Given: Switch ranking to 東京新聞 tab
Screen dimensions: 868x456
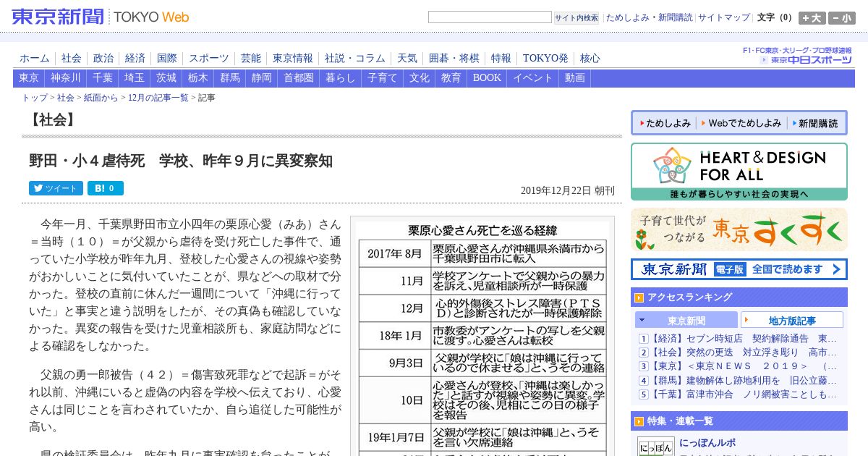Looking at the screenshot, I should tap(686, 320).
